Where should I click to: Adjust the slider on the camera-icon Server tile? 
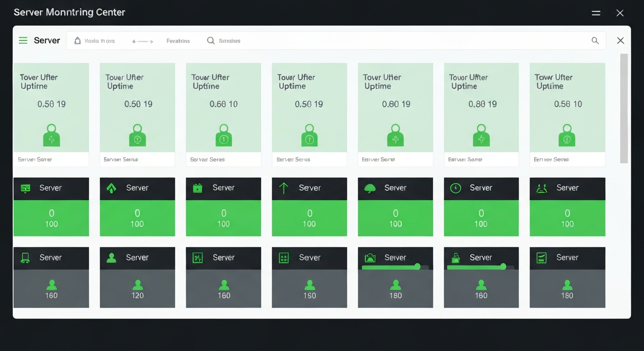point(417,266)
